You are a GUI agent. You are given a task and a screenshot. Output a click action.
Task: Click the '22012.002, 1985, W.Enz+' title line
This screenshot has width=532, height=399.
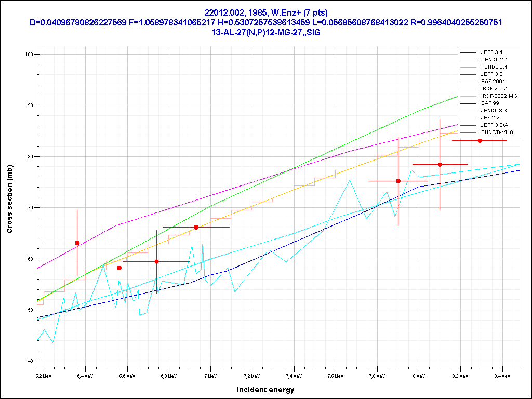click(x=265, y=12)
